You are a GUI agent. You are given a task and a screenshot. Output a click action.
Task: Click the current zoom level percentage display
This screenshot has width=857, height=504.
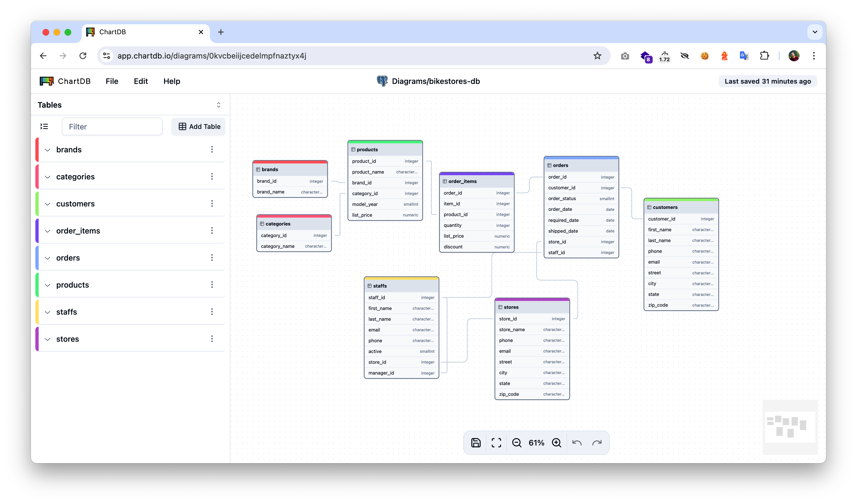(x=536, y=443)
